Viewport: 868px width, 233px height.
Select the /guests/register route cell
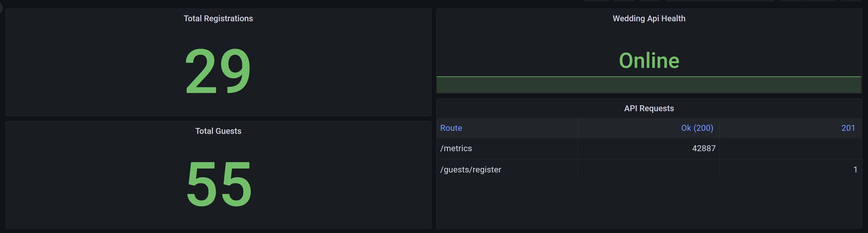point(470,170)
